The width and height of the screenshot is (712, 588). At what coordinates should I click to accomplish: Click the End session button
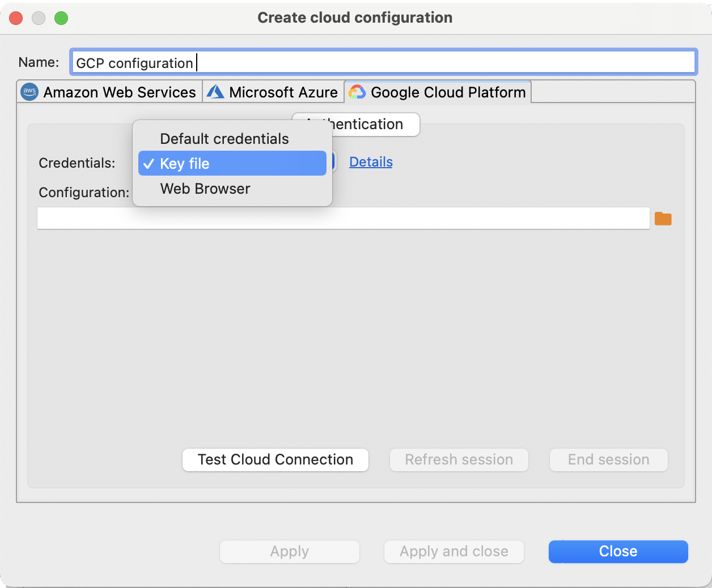tap(608, 459)
